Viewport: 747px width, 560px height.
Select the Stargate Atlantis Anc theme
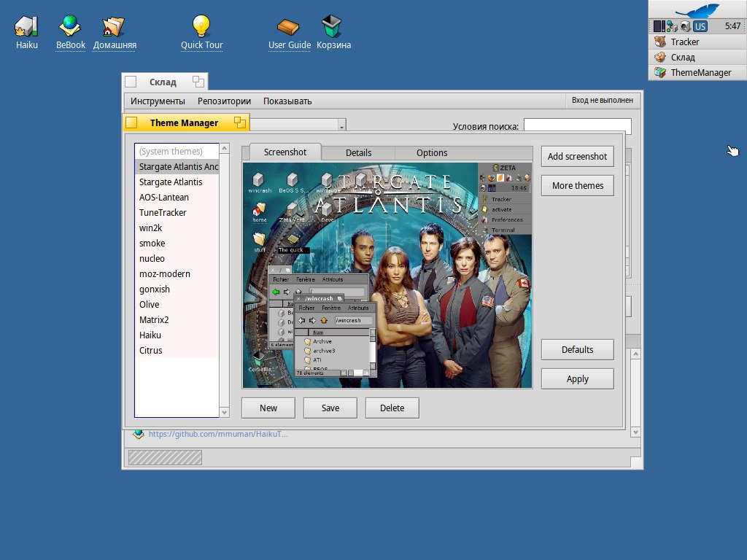click(x=177, y=167)
